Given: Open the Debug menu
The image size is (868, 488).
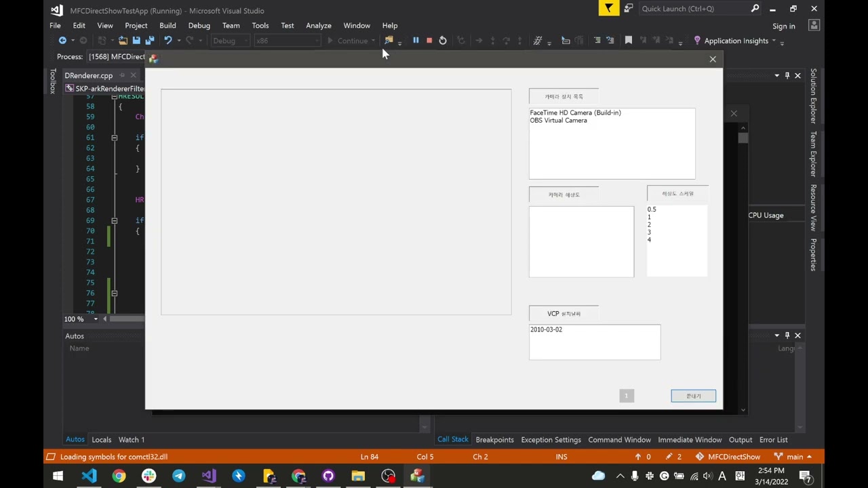Looking at the screenshot, I should pos(199,26).
